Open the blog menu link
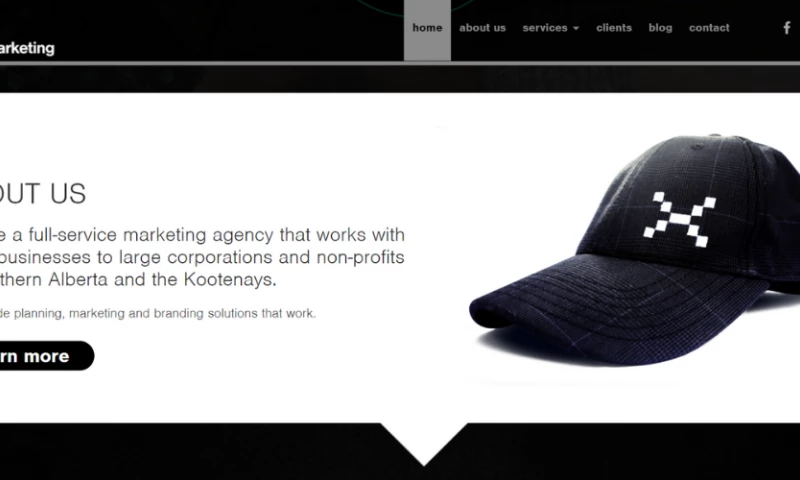 point(660,28)
